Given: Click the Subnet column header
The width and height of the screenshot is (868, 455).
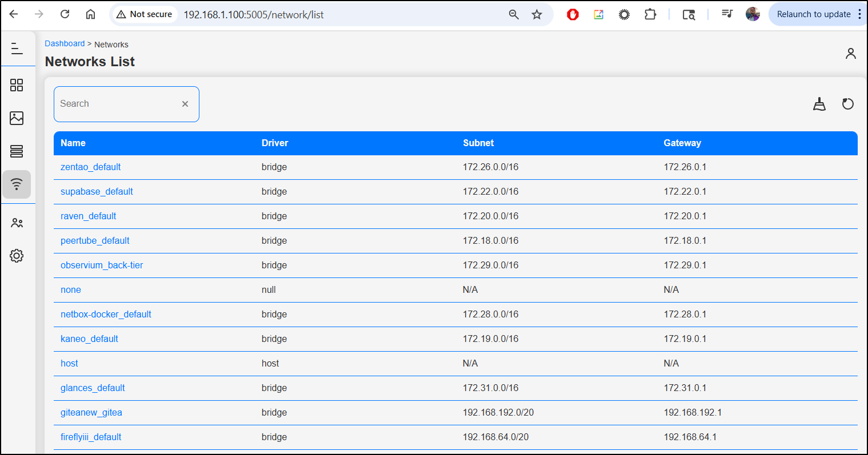Looking at the screenshot, I should 478,143.
